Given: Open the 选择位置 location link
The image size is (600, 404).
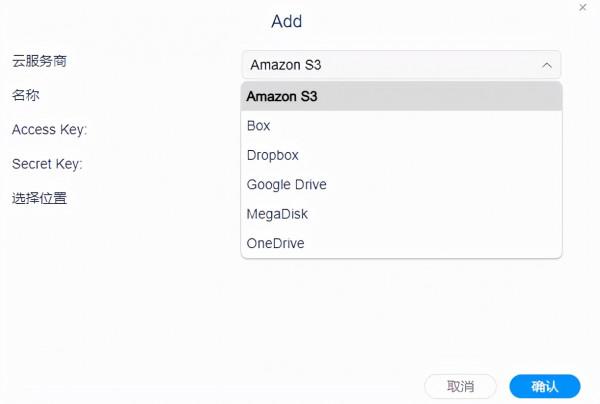Looking at the screenshot, I should point(39,198).
